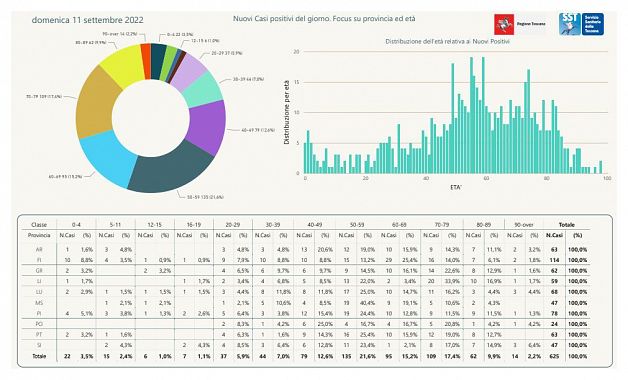Click the SST Servizio Sanitario logo
628x380 pixels.
[581, 24]
